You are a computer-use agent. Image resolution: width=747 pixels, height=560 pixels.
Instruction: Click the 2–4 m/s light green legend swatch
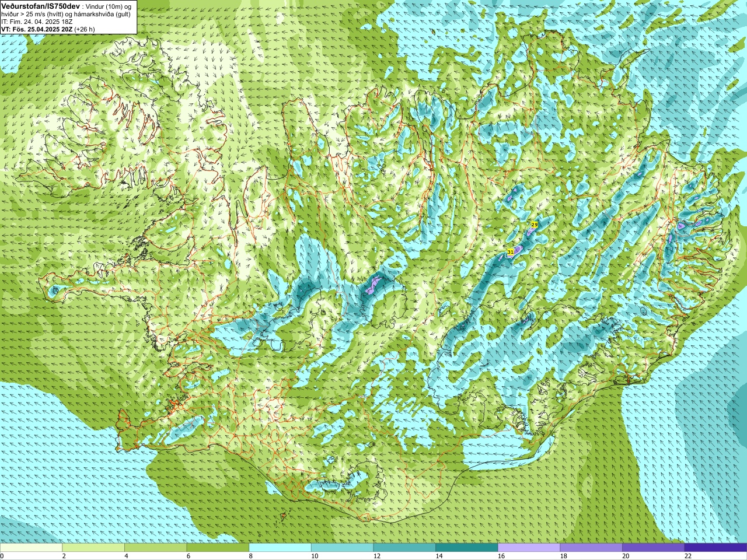[x=93, y=548]
